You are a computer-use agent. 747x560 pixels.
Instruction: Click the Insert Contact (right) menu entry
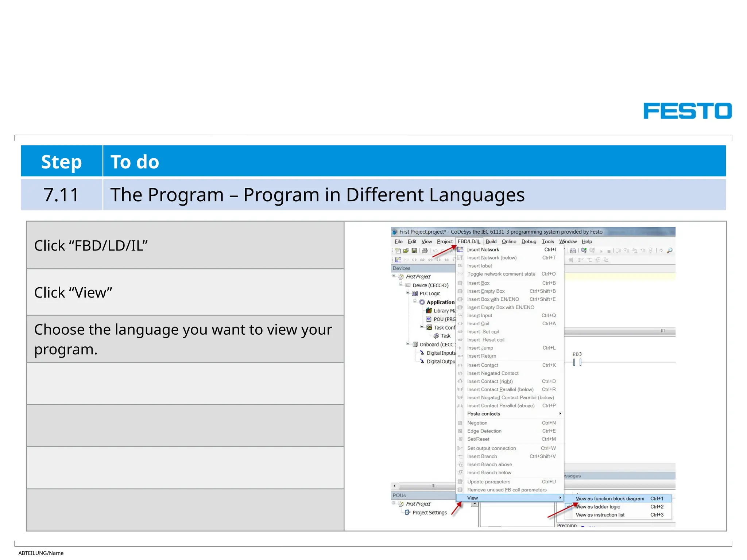pyautogui.click(x=510, y=381)
